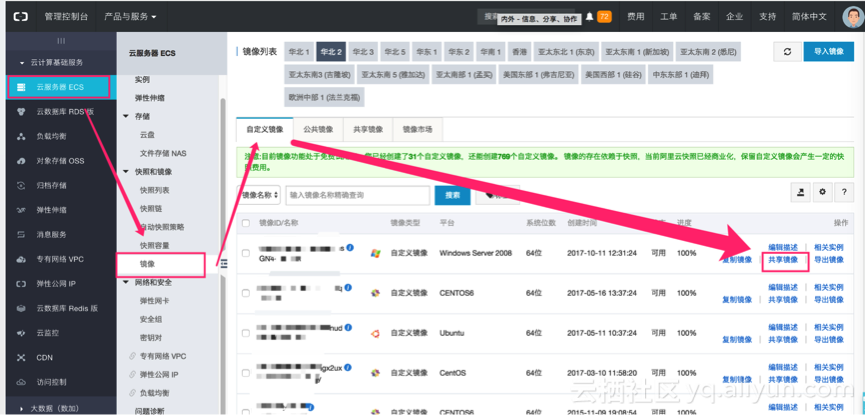
Task: Click 共享镜像 link in Windows Server row
Action: coord(783,260)
